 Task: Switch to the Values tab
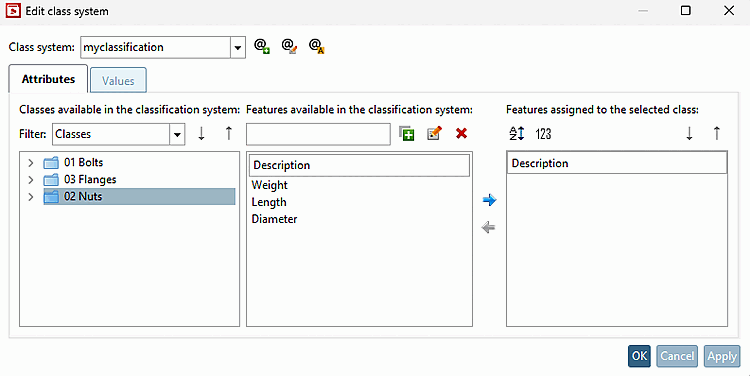(118, 80)
